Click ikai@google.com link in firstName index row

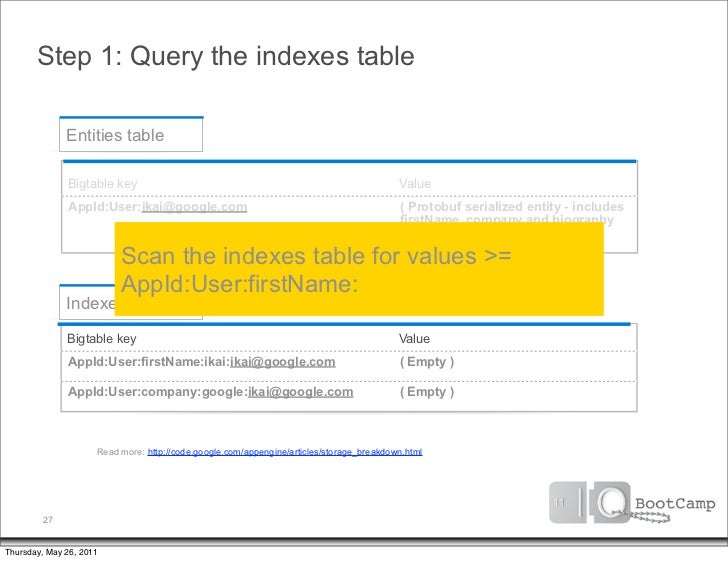[283, 362]
